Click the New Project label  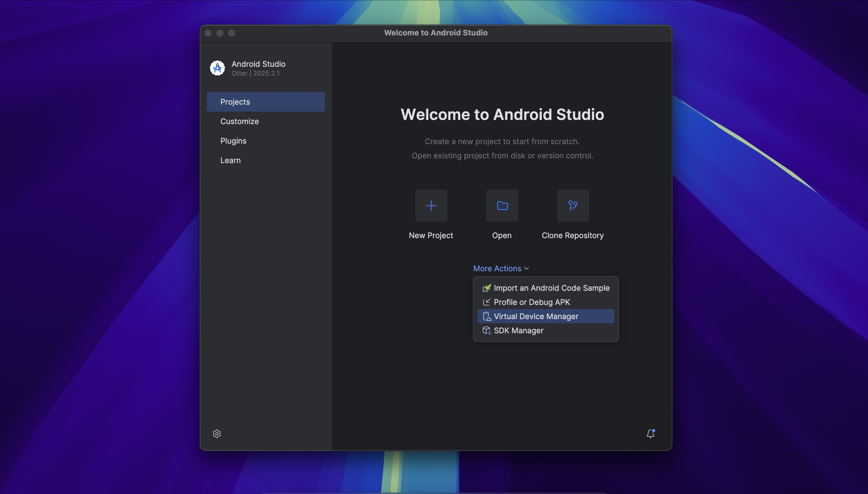pyautogui.click(x=431, y=235)
